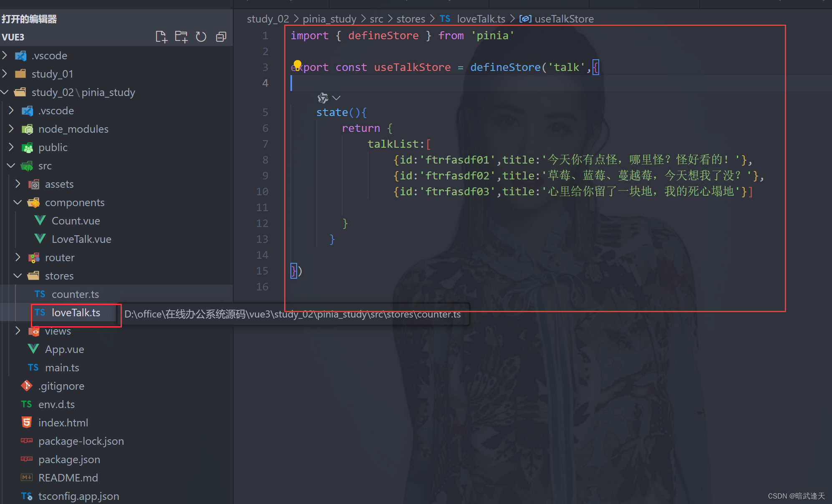This screenshot has width=832, height=504.
Task: Click the npm icon of package.json
Action: coord(27,459)
